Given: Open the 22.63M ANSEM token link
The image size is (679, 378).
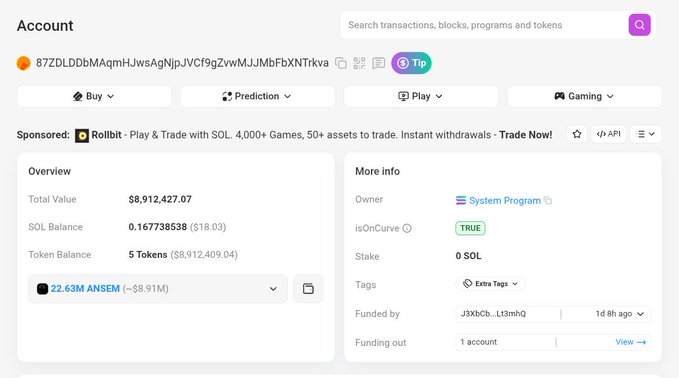Looking at the screenshot, I should pos(85,288).
